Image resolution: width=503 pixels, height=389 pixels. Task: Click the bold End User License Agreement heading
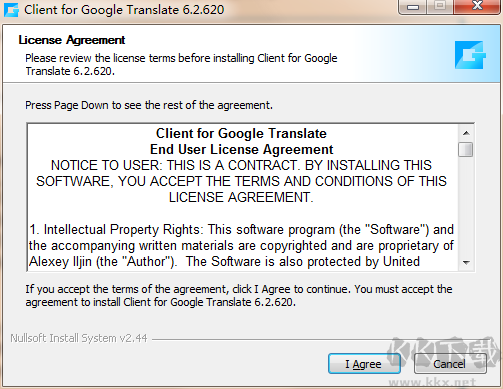[x=241, y=149]
